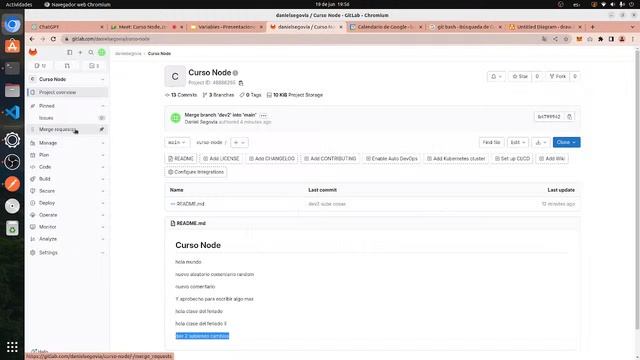The height and width of the screenshot is (360, 640).
Task: Switch to the Calendario de Google tab
Action: pos(386,27)
